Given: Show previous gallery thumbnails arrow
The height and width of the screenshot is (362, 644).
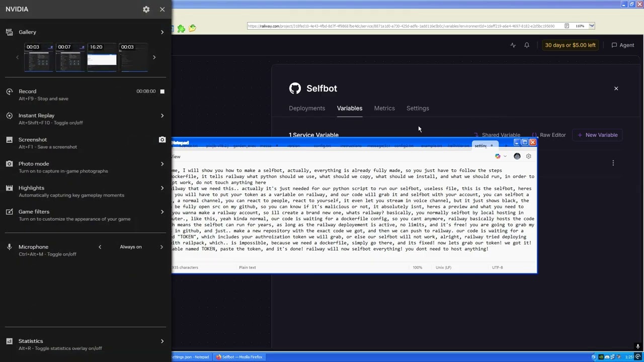Looking at the screenshot, I should coord(17,57).
